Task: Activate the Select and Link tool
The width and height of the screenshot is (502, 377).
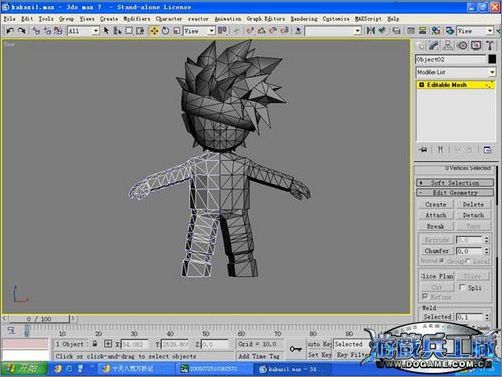Action: (x=36, y=31)
